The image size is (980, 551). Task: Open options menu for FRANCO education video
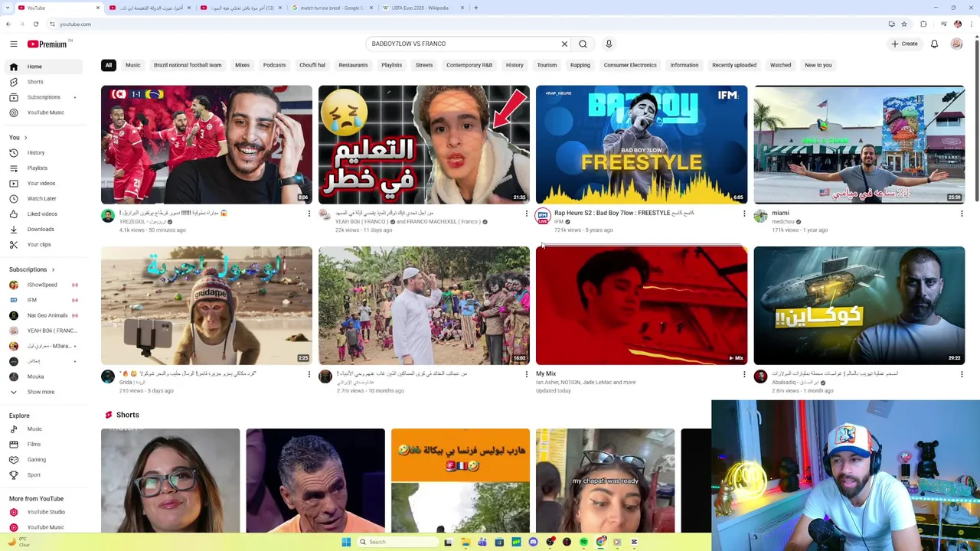coord(526,214)
